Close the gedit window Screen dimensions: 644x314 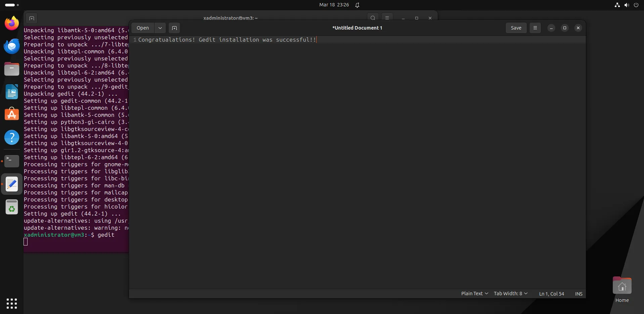point(578,28)
